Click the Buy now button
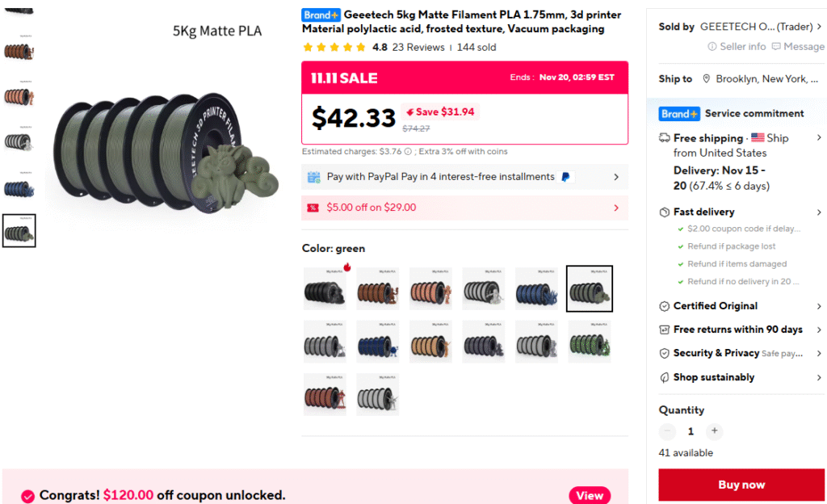This screenshot has width=827, height=504. pyautogui.click(x=741, y=485)
